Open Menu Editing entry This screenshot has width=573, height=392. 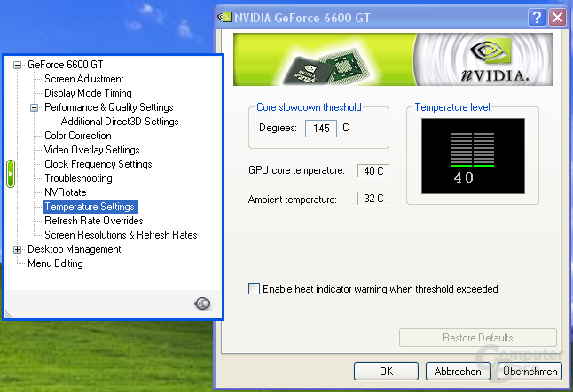[x=55, y=263]
